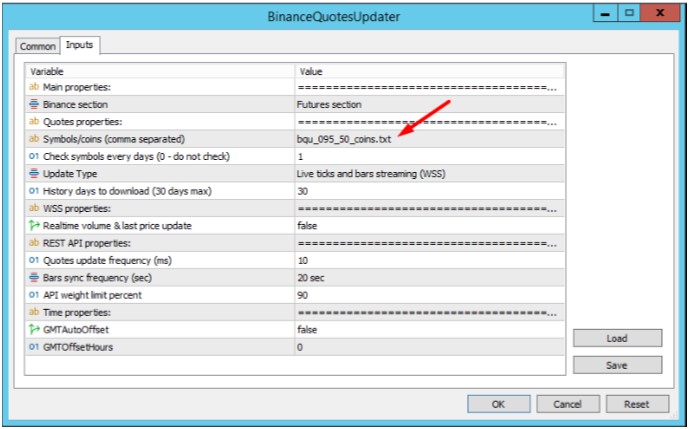Minimize the BinanceQuotesUpdater window

point(605,13)
